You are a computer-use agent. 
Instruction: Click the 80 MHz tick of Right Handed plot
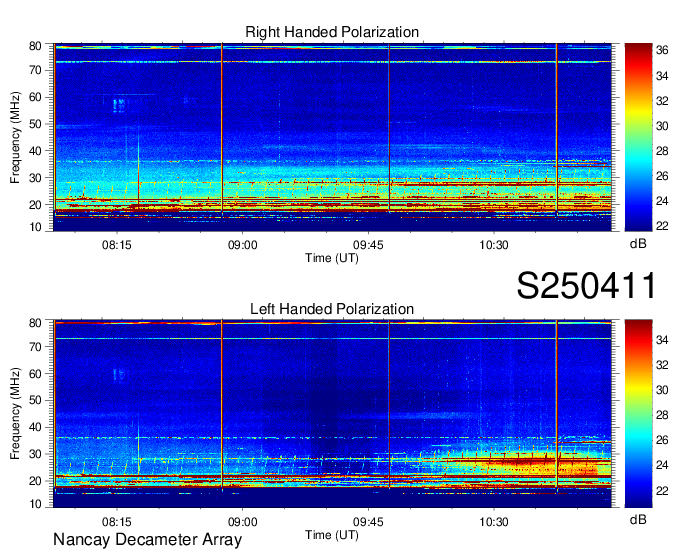(x=35, y=46)
